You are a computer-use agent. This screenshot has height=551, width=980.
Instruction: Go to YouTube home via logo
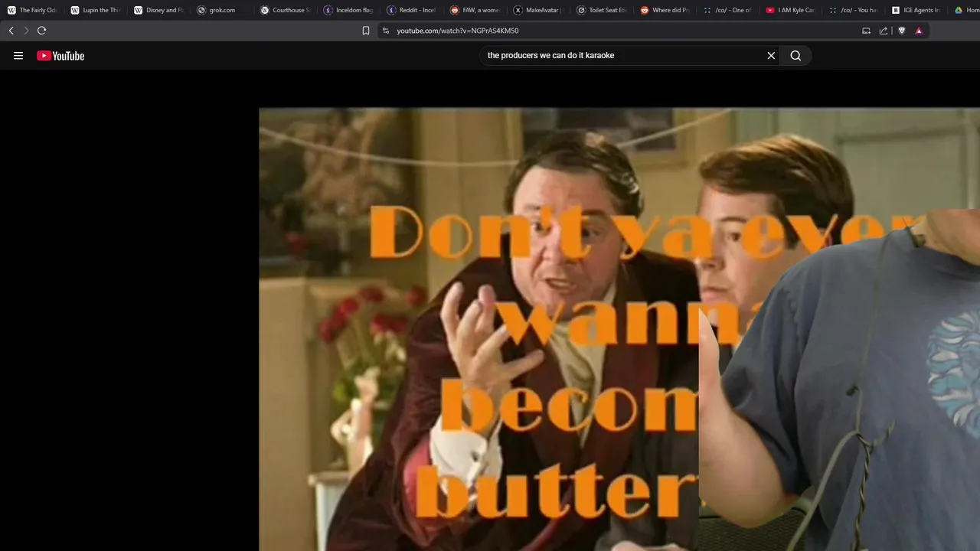(x=60, y=56)
